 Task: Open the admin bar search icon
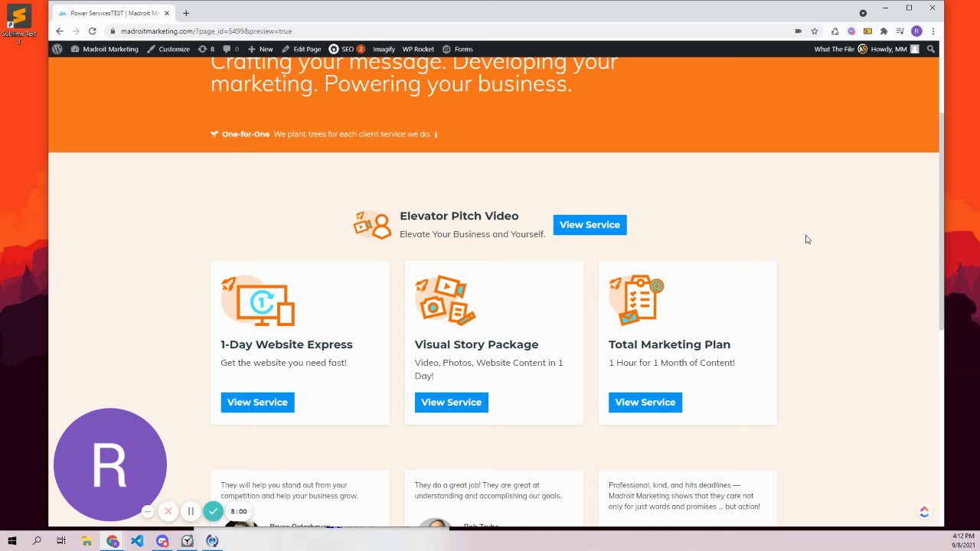coord(931,49)
